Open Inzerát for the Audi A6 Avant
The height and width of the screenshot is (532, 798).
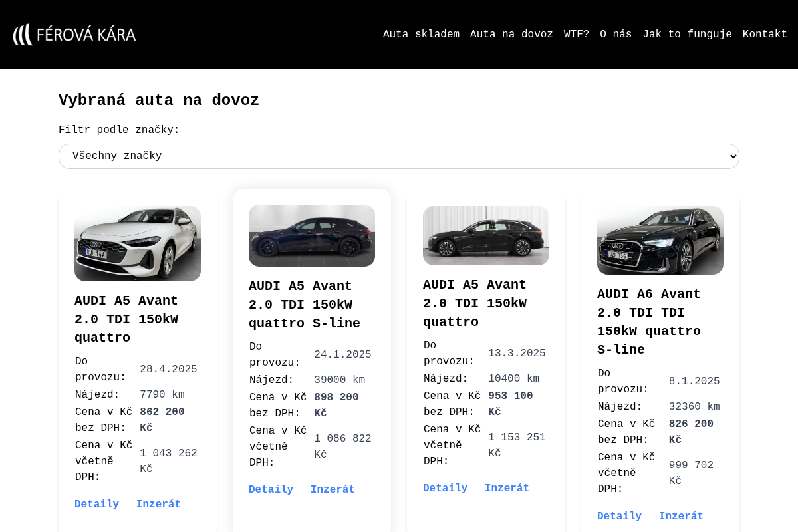point(681,517)
